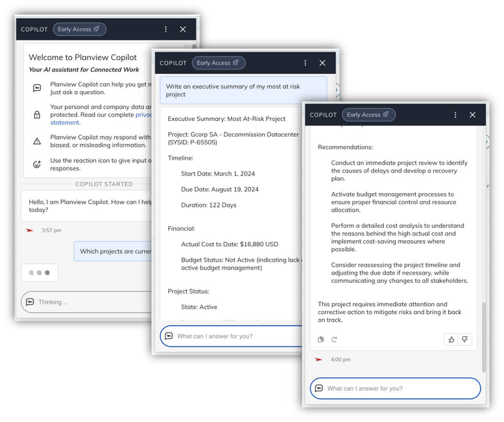Regenerate the response with the refresh icon
The width and height of the screenshot is (504, 422).
point(334,339)
